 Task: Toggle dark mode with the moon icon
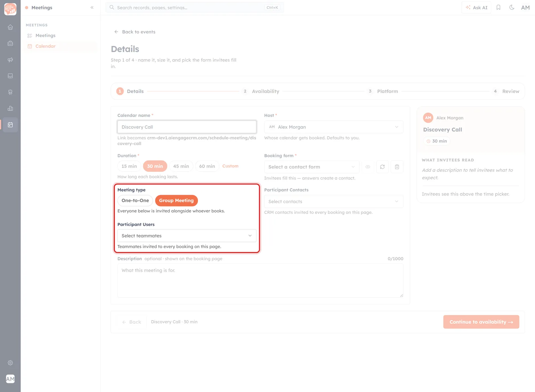point(512,7)
